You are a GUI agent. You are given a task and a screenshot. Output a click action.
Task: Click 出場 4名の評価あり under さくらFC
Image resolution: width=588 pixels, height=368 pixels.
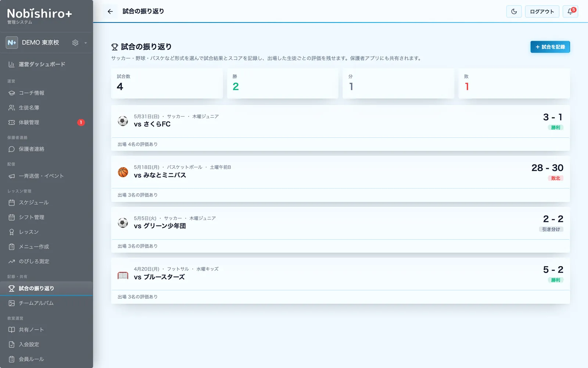pos(137,144)
